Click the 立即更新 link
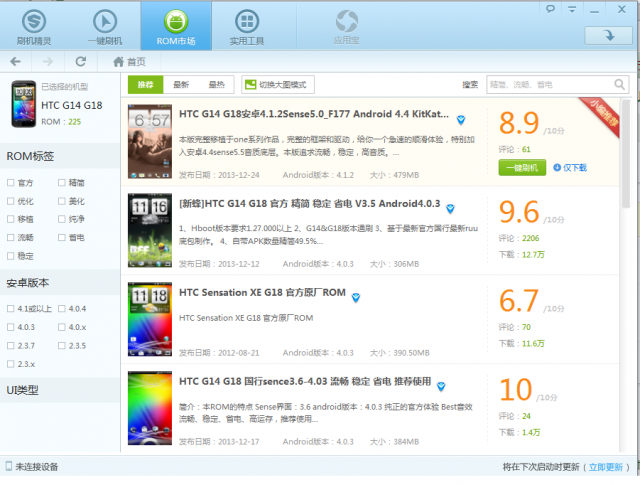This screenshot has width=640, height=485. tap(605, 467)
